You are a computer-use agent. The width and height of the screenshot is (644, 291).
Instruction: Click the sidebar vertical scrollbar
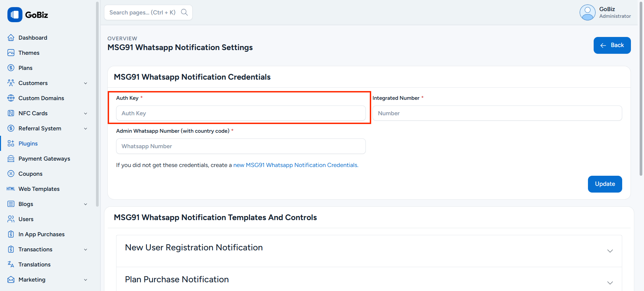[97, 104]
